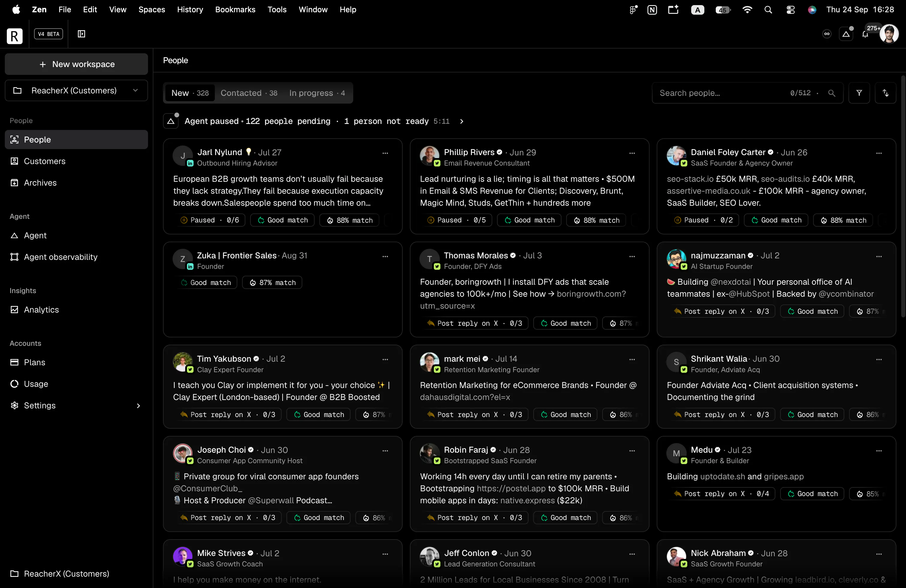Switch to the Contacted tab
Viewport: 906px width, 588px height.
[x=249, y=93]
